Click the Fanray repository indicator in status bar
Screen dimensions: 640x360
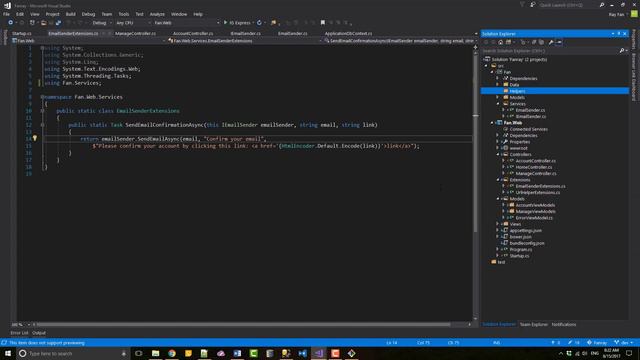[x=597, y=342]
